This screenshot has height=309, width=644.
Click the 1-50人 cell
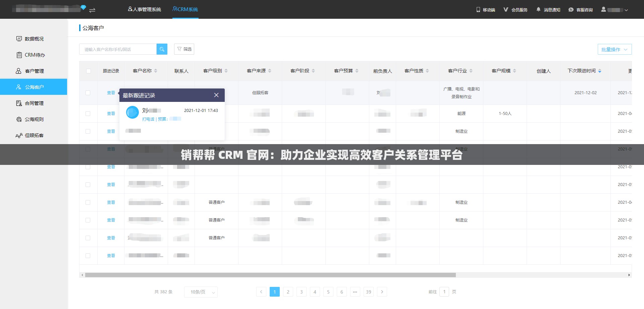pos(505,114)
